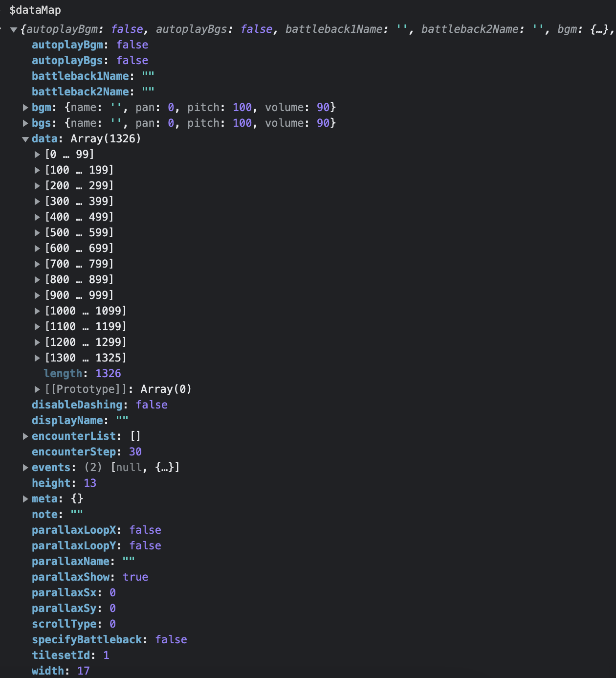Click the disableDashing false value

(152, 405)
